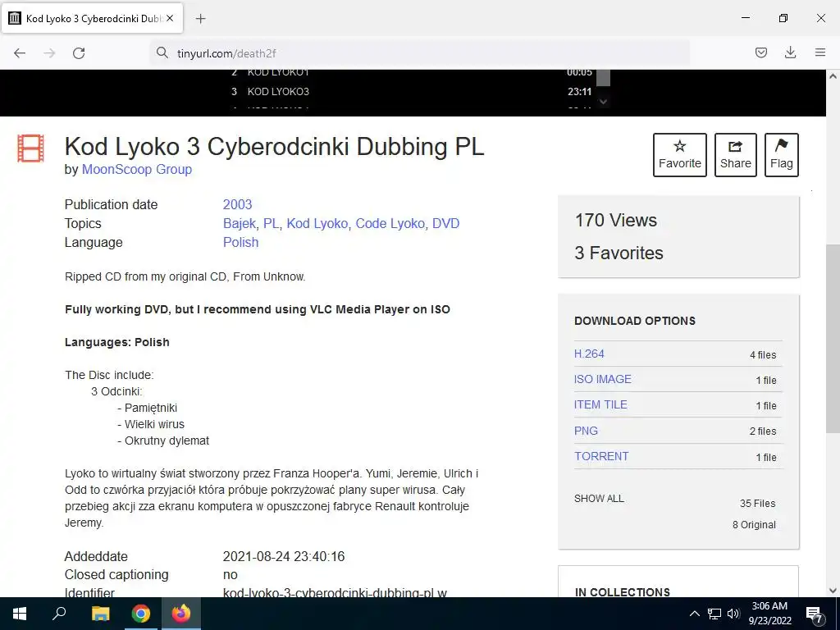Click the page scrollbar down arrow

833,591
